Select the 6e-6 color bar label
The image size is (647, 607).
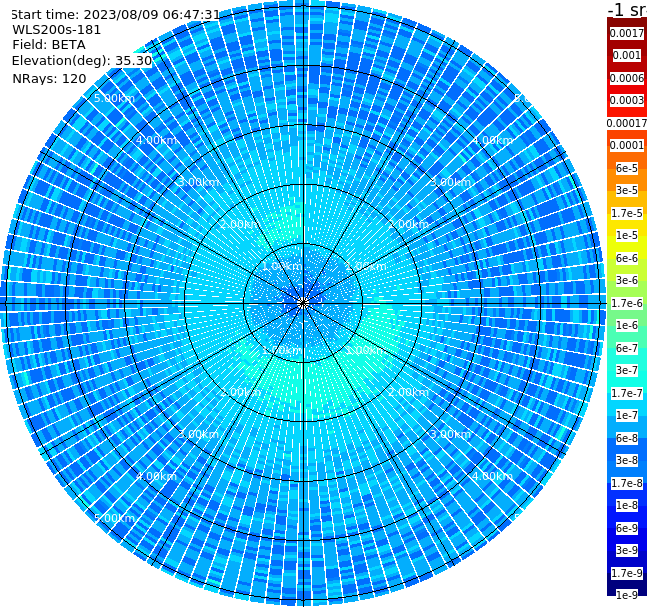coord(627,258)
